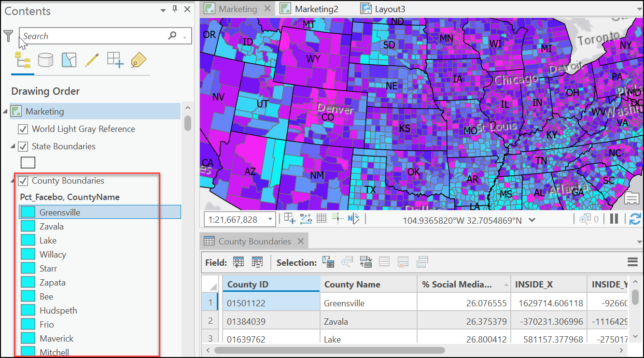Click the search magnifier in Contents

172,36
